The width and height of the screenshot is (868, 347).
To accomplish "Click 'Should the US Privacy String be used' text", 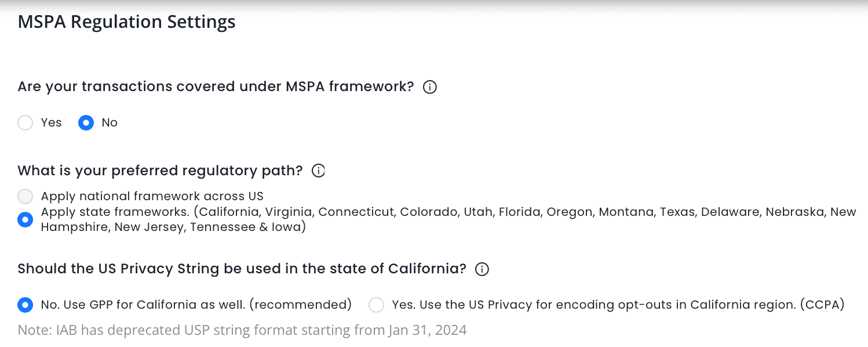I will coord(242,269).
